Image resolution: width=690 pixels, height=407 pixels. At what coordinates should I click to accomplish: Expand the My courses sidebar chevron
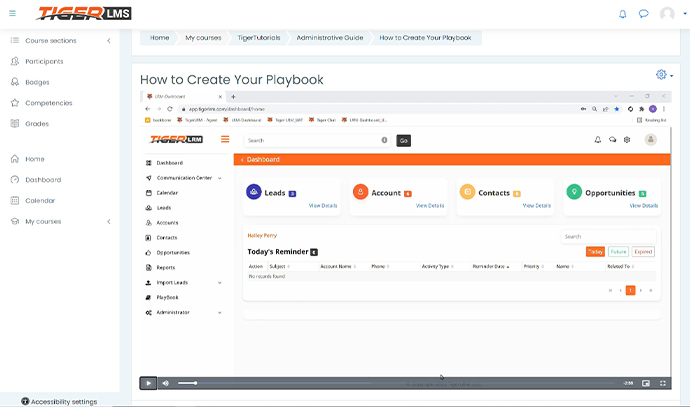click(x=109, y=221)
